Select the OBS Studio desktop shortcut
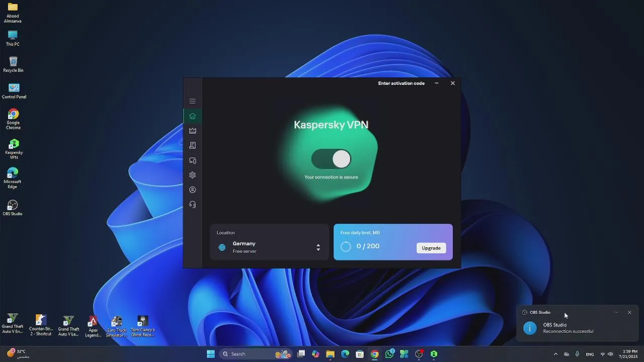 pyautogui.click(x=13, y=208)
